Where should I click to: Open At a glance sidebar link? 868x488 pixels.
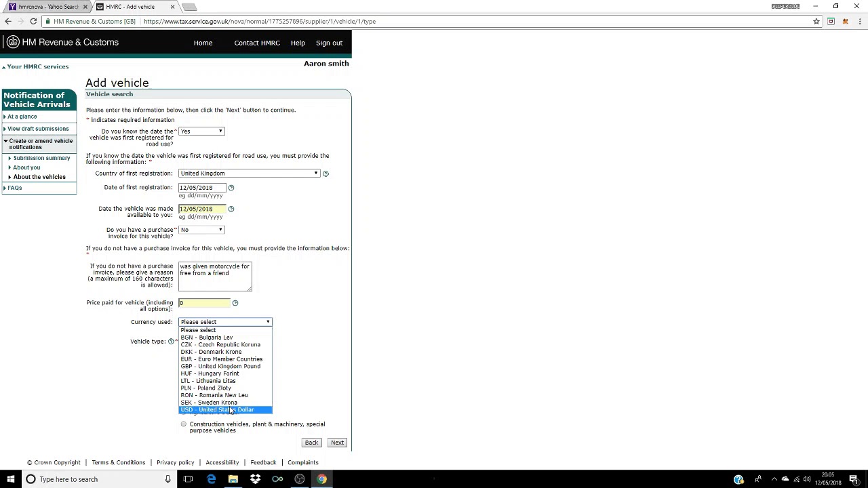click(22, 117)
